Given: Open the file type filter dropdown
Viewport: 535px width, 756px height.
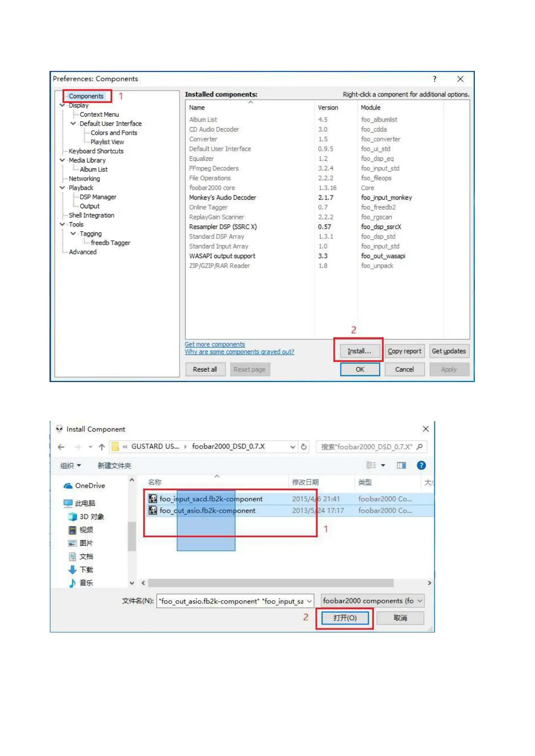Looking at the screenshot, I should click(372, 601).
